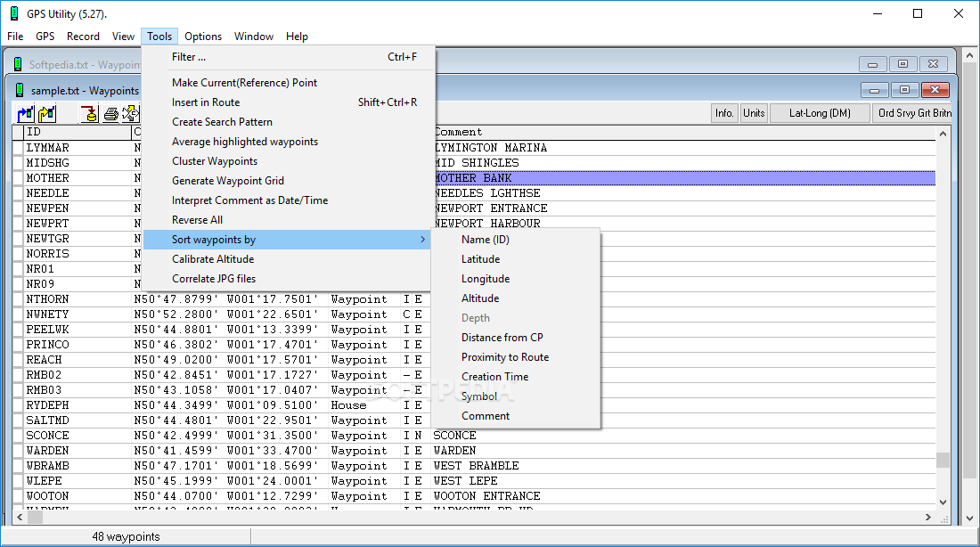Sort waypoints by Comment

pyautogui.click(x=516, y=416)
